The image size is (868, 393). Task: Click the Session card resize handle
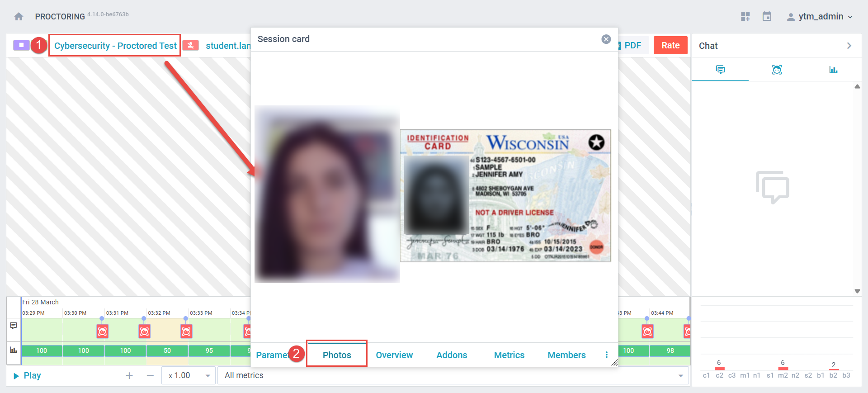click(x=614, y=363)
